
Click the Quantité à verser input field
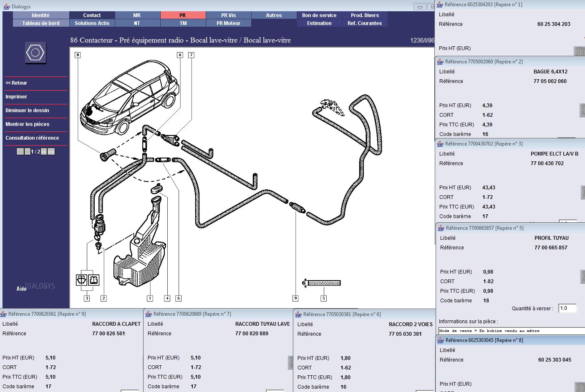click(x=567, y=308)
